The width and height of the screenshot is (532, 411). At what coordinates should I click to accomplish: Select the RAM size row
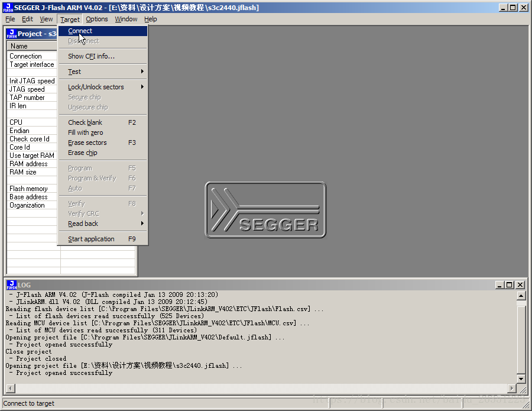coord(33,172)
